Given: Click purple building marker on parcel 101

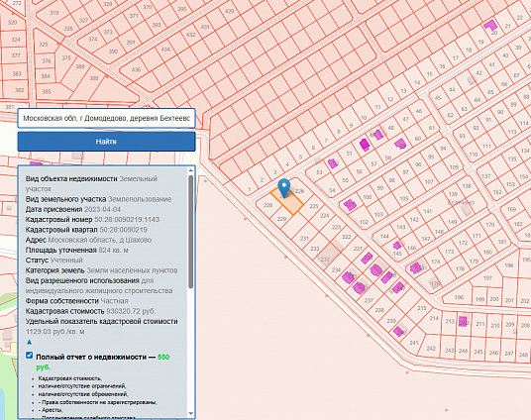Looking at the screenshot, I should point(350,205).
